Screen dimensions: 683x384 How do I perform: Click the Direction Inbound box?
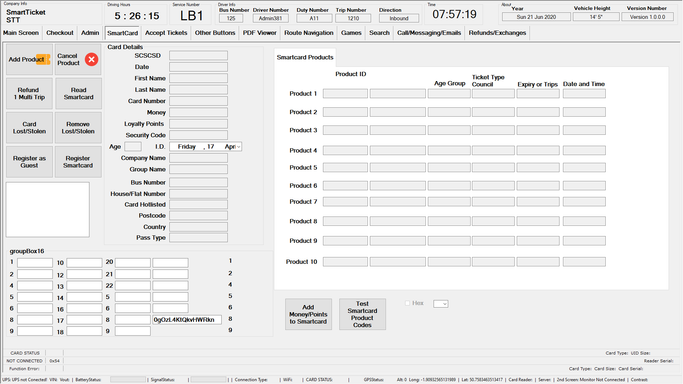(399, 18)
